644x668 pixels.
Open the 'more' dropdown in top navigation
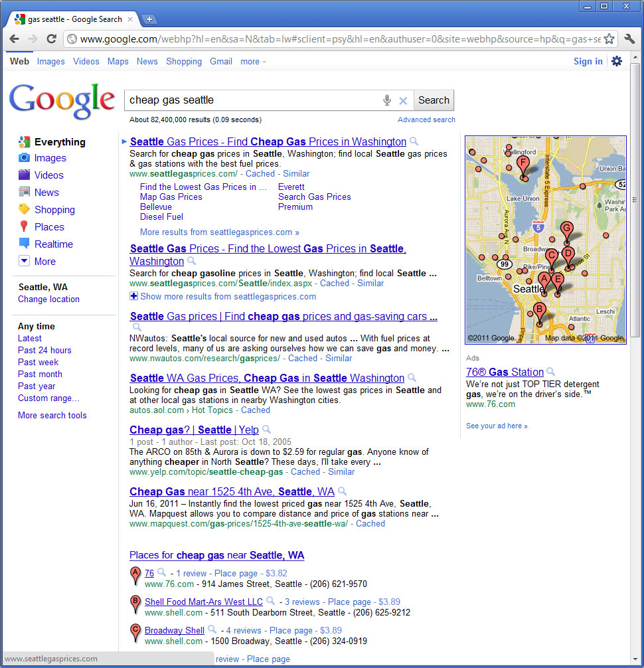click(253, 61)
